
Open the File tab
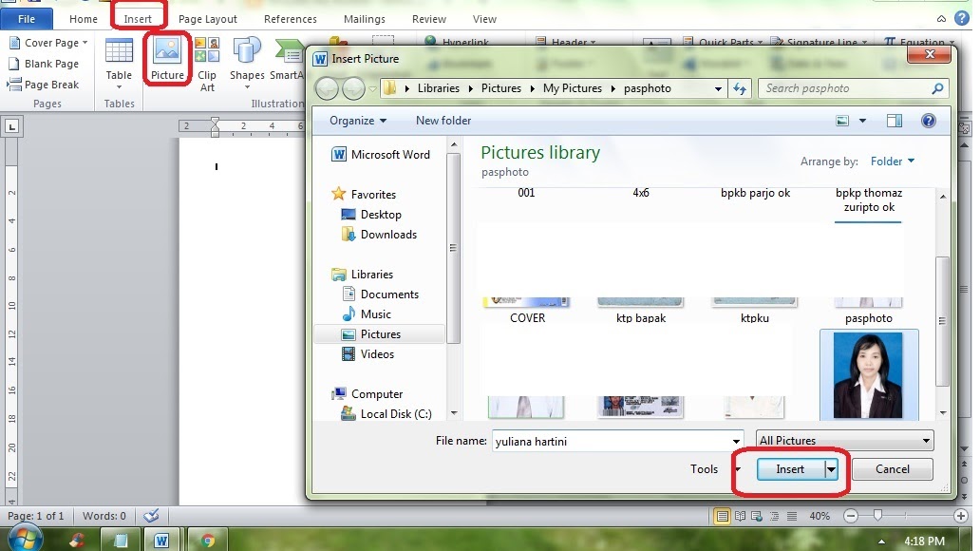(x=27, y=19)
